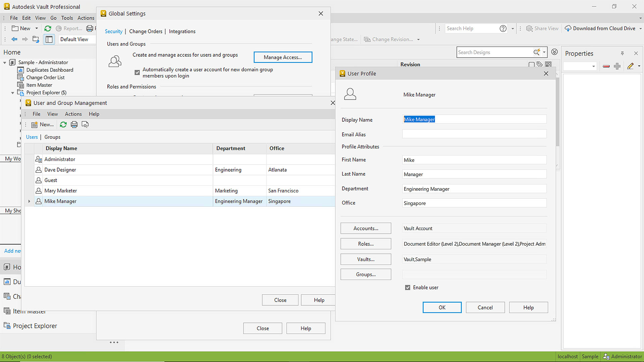Click Download from Cloud Drive icon
This screenshot has height=362, width=644.
pyautogui.click(x=568, y=28)
